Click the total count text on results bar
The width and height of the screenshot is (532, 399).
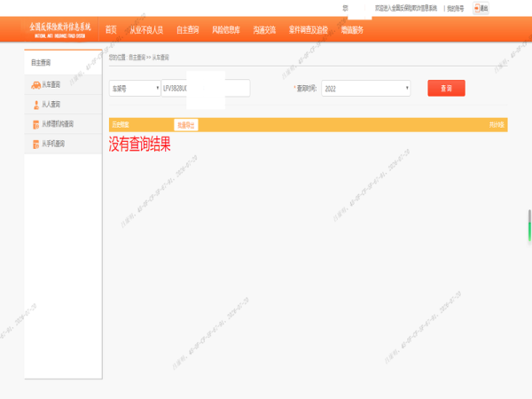pos(497,125)
